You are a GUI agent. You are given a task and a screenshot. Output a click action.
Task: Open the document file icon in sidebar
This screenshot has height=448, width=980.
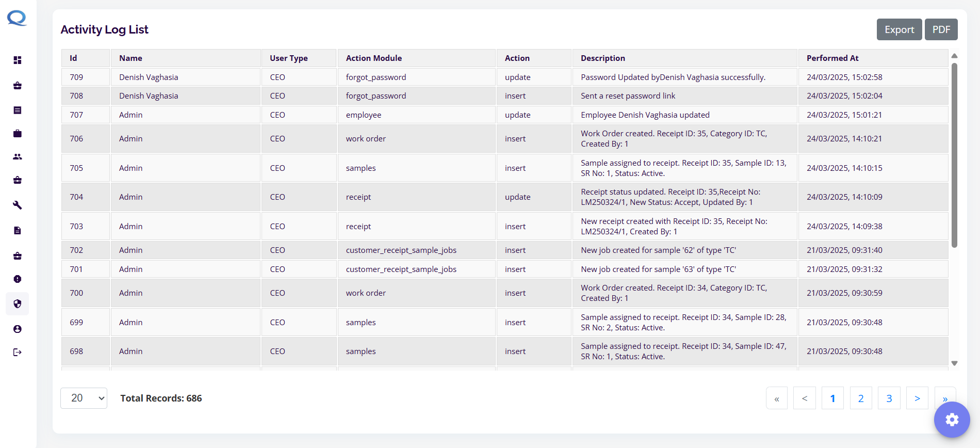pyautogui.click(x=18, y=230)
